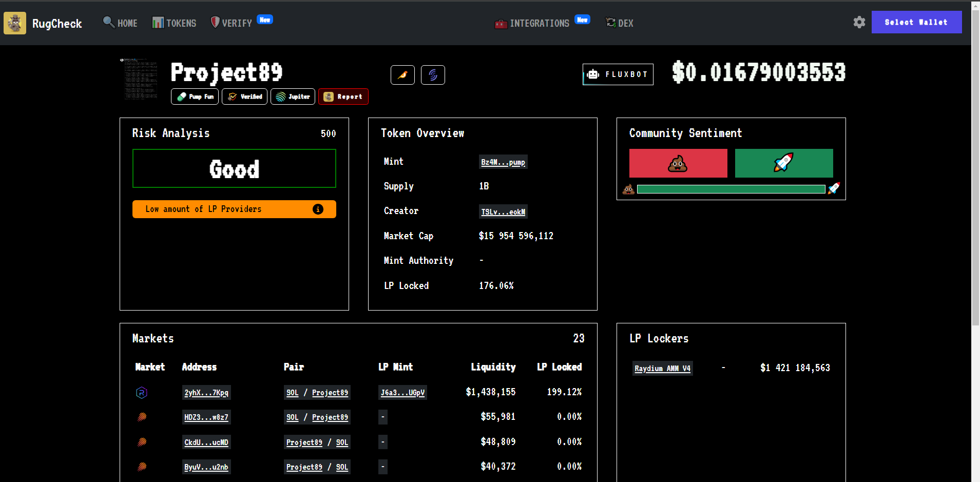Click the Project89 link in the CkdU...ucMD row
The width and height of the screenshot is (980, 482).
(x=304, y=442)
